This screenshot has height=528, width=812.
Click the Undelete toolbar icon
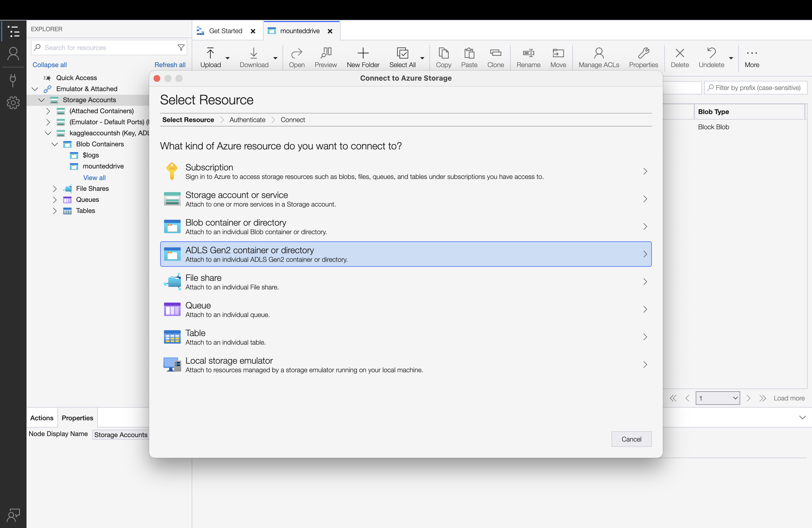(711, 58)
